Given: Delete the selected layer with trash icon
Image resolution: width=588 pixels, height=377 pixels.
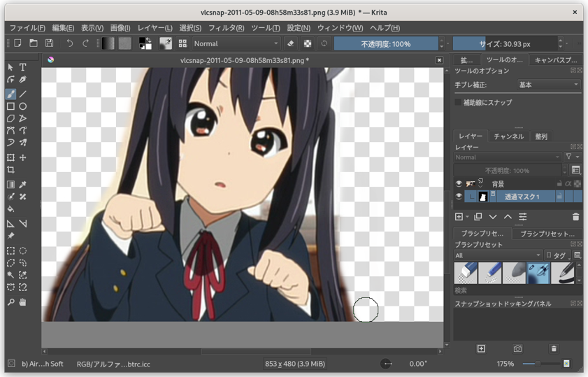Looking at the screenshot, I should tap(575, 217).
